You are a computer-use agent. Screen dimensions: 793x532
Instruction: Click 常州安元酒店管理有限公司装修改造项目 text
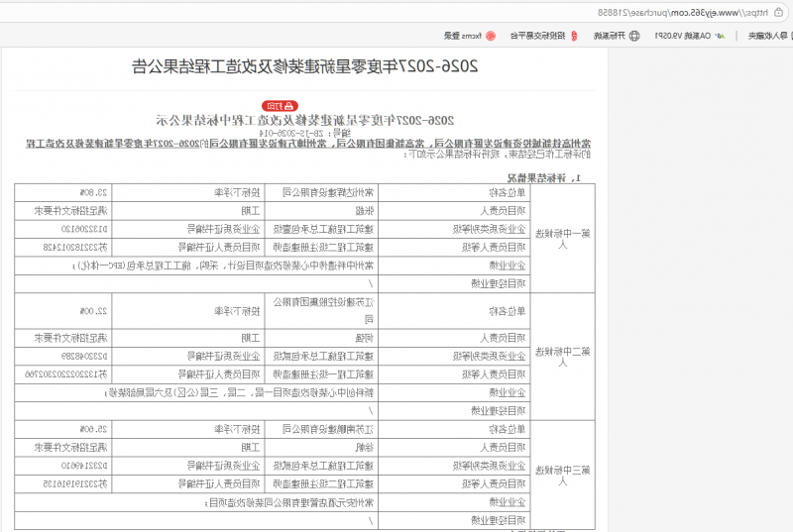(291, 502)
